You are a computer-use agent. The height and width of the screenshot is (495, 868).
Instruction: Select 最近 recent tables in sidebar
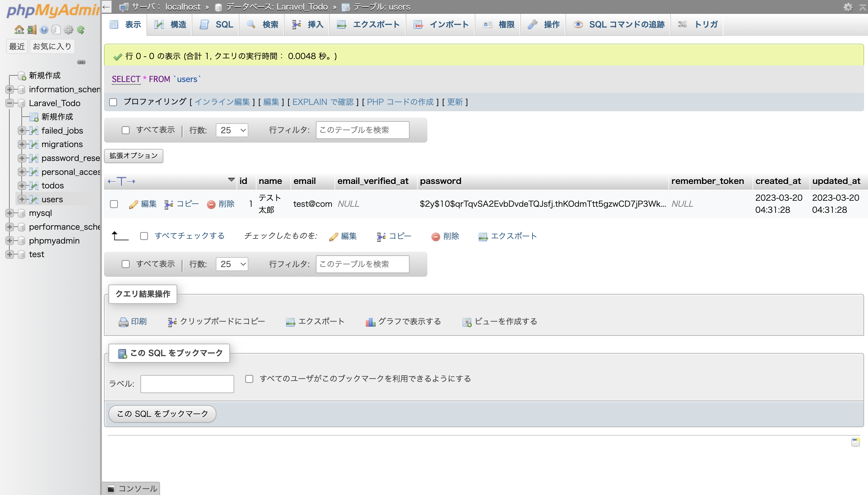(x=17, y=47)
